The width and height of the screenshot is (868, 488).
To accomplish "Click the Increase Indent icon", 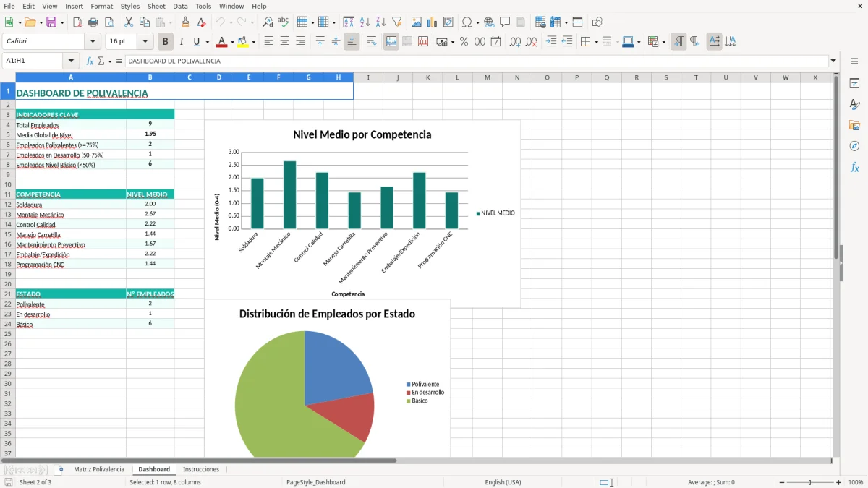I will [x=551, y=42].
